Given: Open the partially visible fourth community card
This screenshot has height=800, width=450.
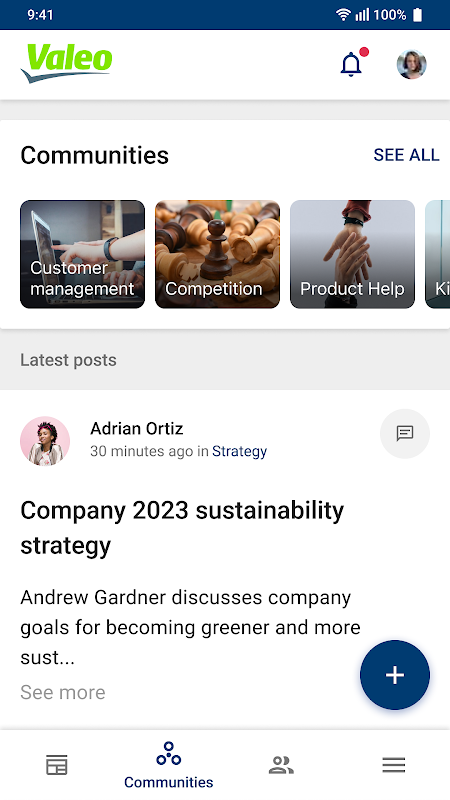Looking at the screenshot, I should 437,254.
